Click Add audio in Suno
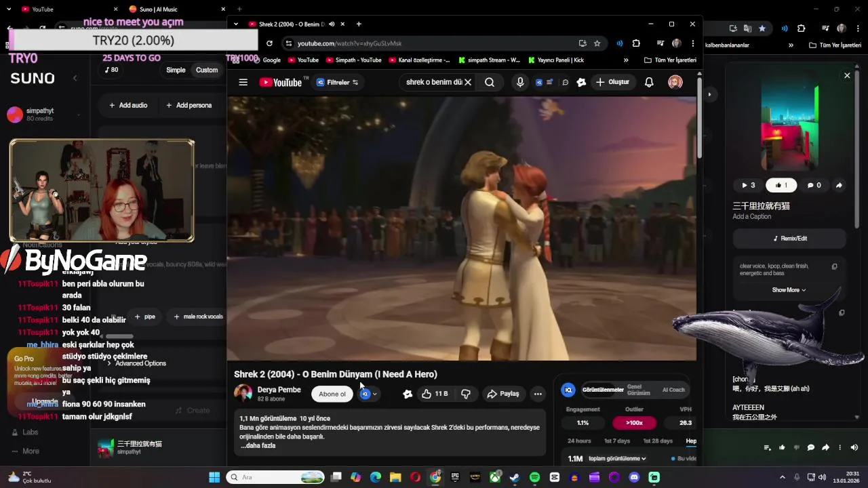This screenshot has width=868, height=488. click(x=128, y=105)
